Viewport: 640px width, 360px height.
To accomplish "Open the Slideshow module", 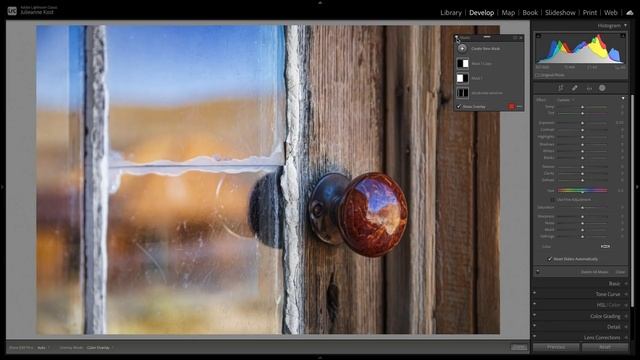I will (560, 13).
